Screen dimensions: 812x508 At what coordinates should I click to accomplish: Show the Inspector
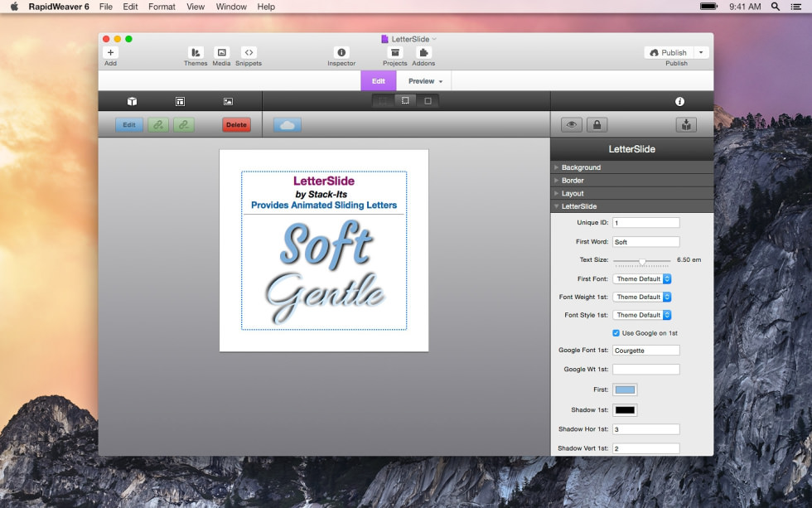[341, 52]
